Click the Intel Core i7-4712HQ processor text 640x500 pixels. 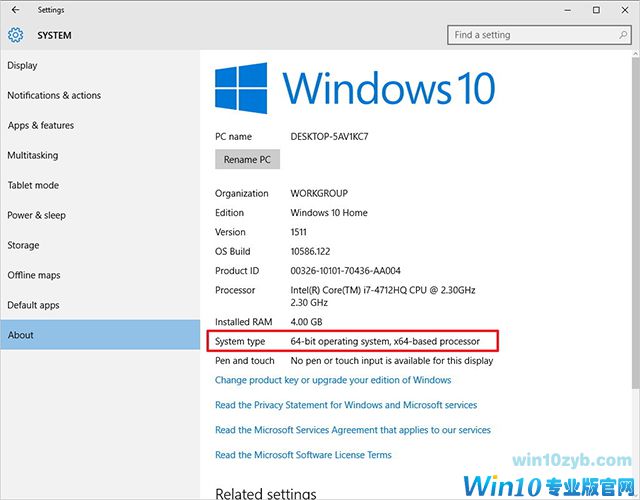point(383,296)
